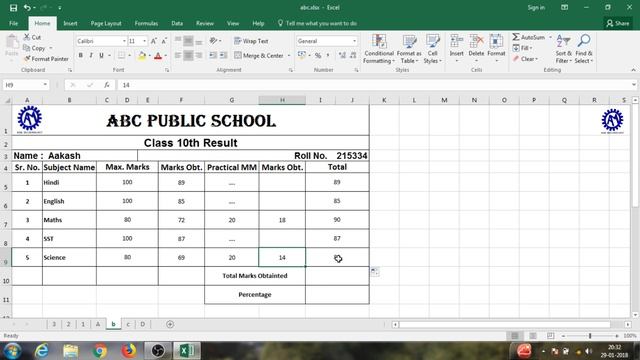Open the General number format dropdown
Viewport: 640px width, 360px height.
click(354, 41)
